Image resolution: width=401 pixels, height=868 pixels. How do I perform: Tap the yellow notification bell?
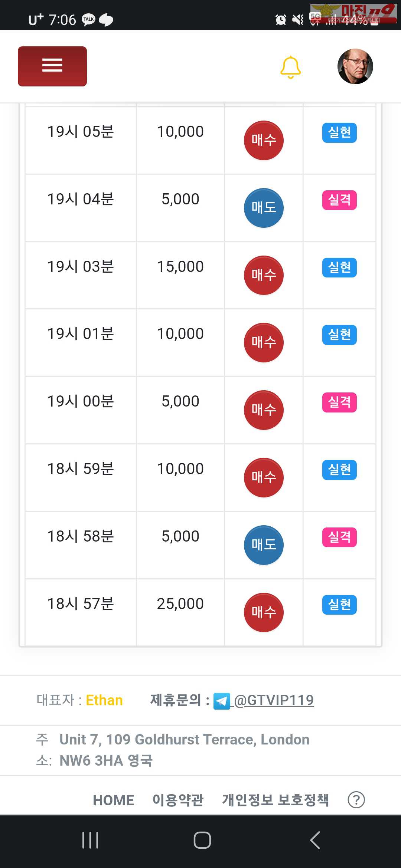point(290,67)
